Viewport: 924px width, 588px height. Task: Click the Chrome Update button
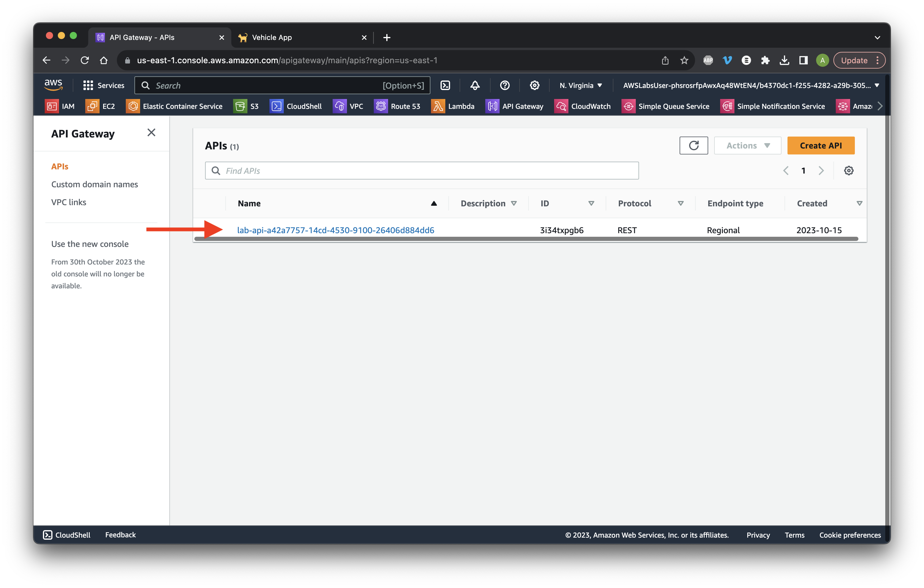860,60
